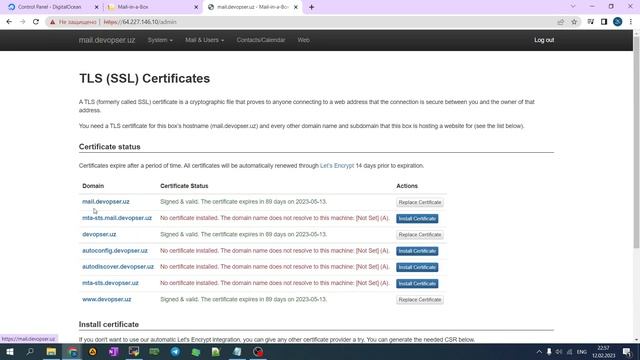640x360 pixels.
Task: Open the browser side panel icon
Action: tap(604, 22)
